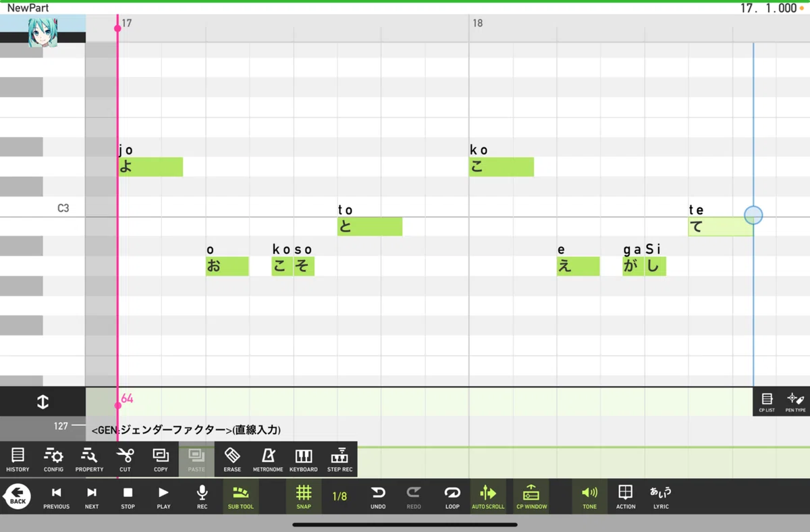Select the note が (ga)

click(633, 266)
